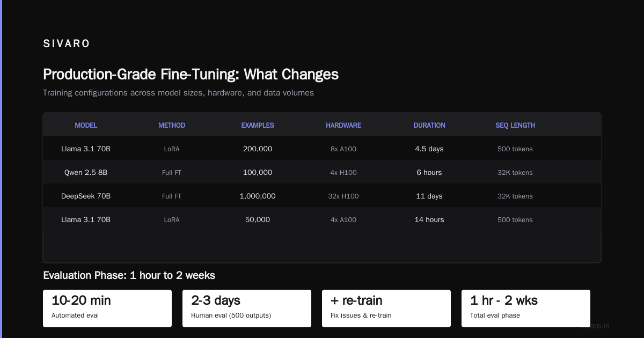This screenshot has width=644, height=338.
Task: Click the 200,000 examples cell
Action: pos(258,149)
